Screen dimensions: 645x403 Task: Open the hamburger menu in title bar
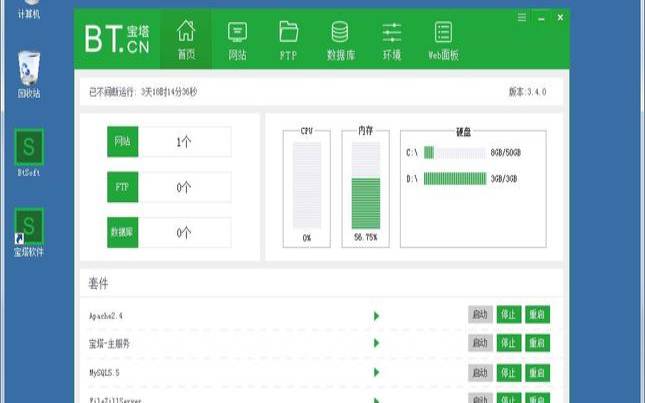point(522,17)
